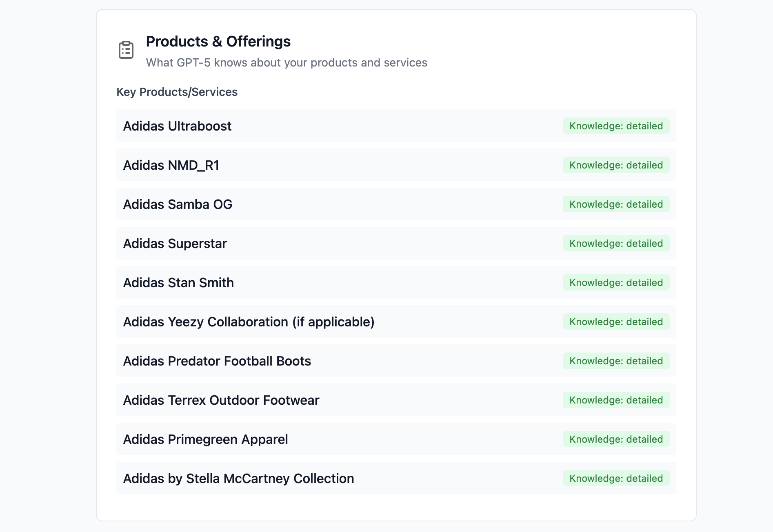The width and height of the screenshot is (773, 532).
Task: Select the Adidas by Stella McCartney Collection name
Action: (x=239, y=479)
